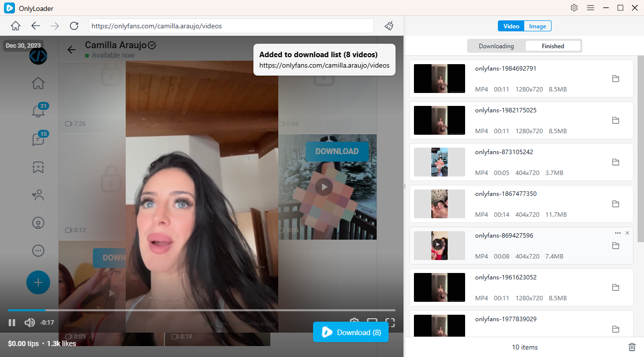Click the broom clean-up icon
644x357 pixels.
pos(389,26)
